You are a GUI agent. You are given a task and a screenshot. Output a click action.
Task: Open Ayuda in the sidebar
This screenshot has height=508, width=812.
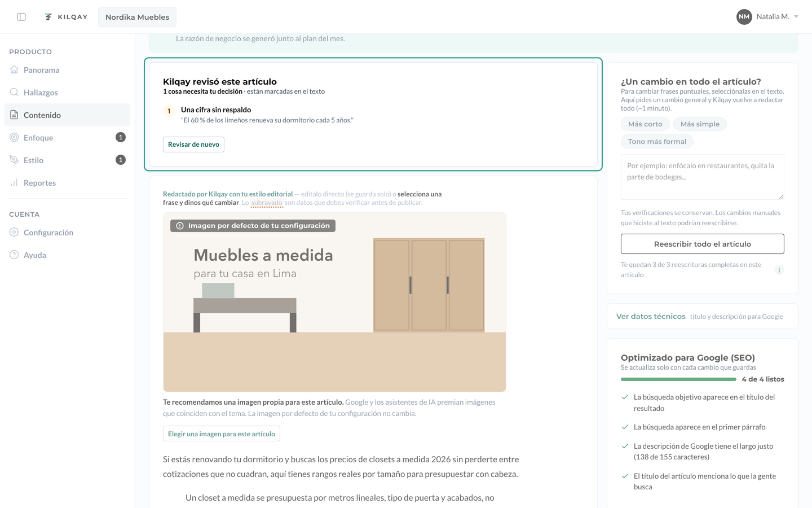67,255
